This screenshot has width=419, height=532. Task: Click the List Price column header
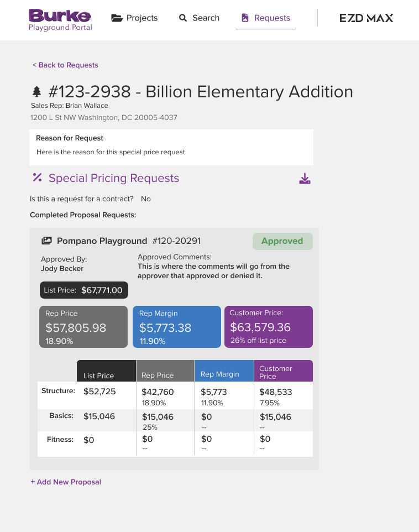pos(106,371)
